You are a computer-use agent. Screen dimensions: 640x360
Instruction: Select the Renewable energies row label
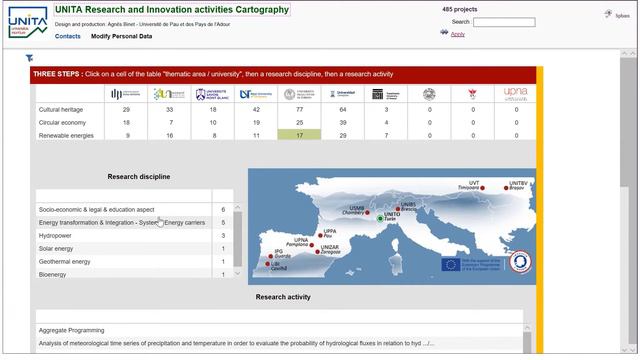click(x=66, y=136)
